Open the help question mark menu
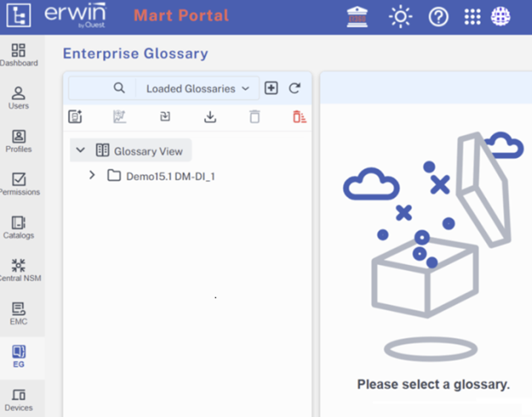This screenshot has height=417, width=532. (x=439, y=16)
